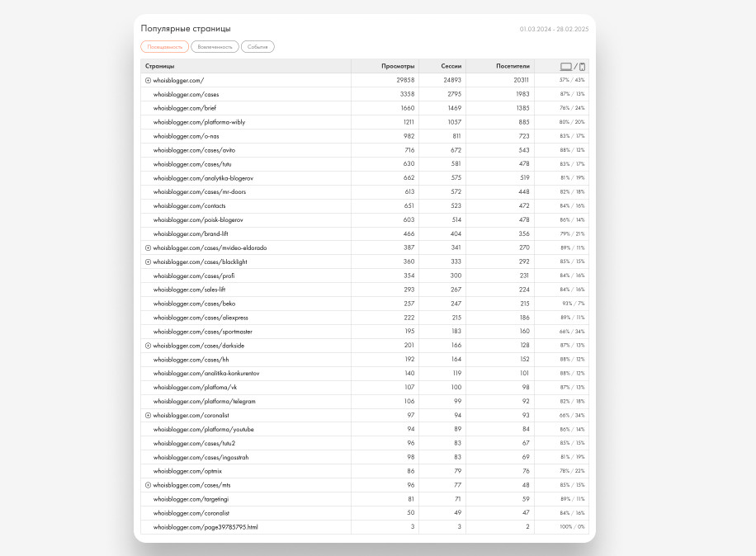756x556 pixels.
Task: Click plus icon next to cases/mts
Action: pyautogui.click(x=148, y=485)
